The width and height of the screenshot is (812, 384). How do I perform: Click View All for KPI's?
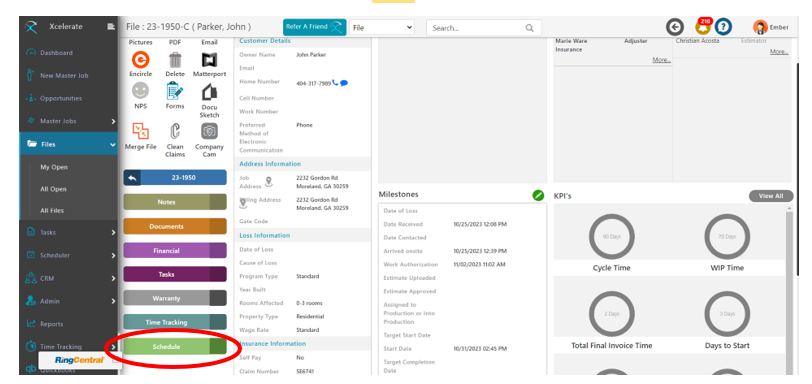(771, 196)
